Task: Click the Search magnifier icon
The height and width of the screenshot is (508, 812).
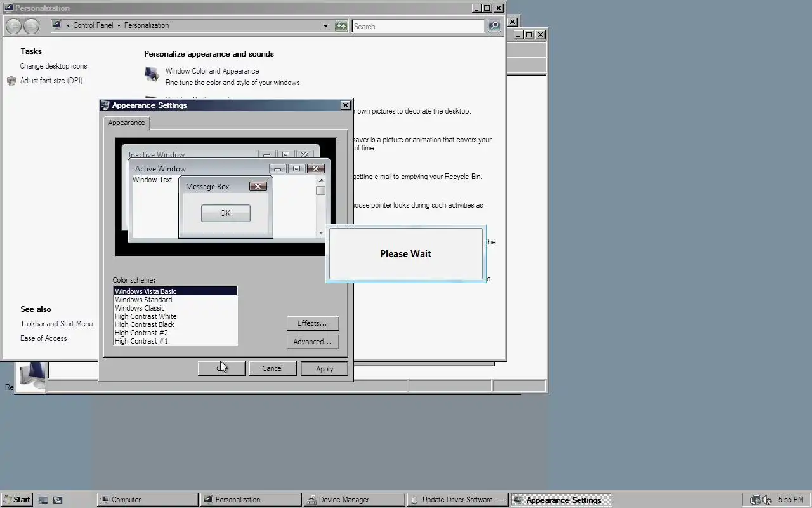Action: pyautogui.click(x=494, y=26)
